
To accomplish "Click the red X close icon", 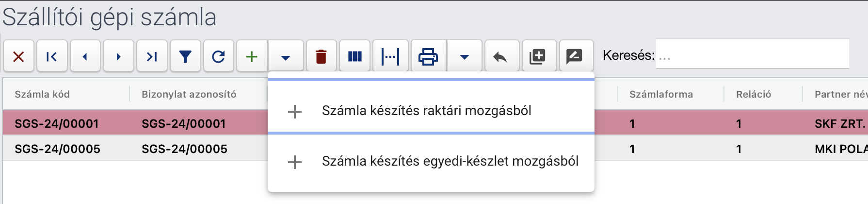I will click(x=18, y=56).
